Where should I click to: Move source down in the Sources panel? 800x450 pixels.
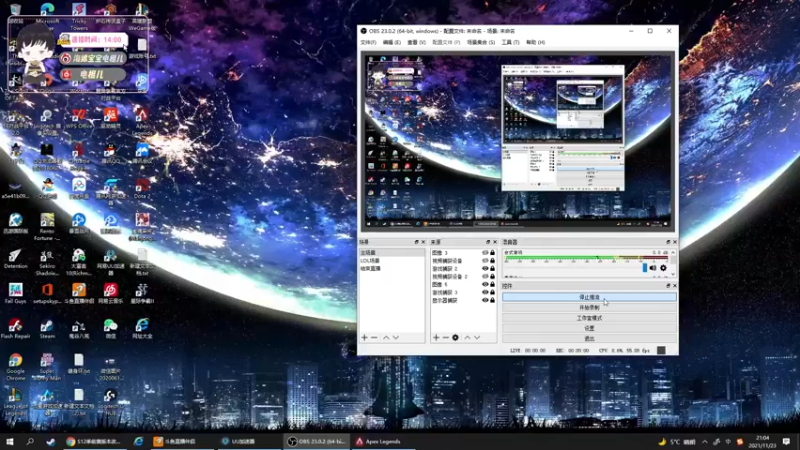point(477,337)
